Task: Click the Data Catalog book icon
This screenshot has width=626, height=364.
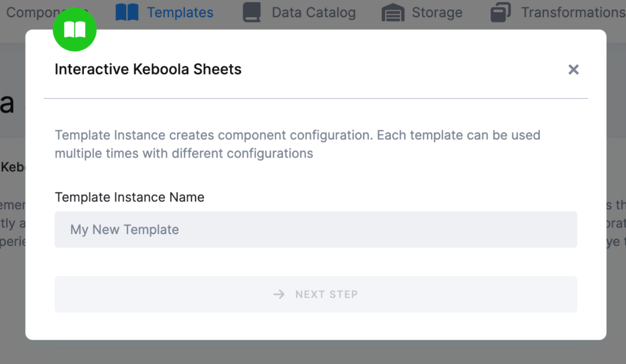Action: (x=252, y=13)
